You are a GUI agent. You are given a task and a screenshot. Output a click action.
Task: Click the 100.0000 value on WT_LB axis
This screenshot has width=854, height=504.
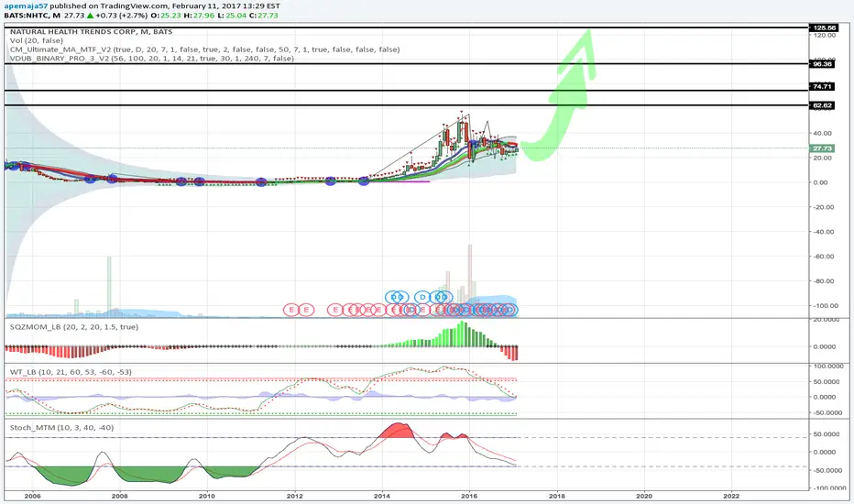[828, 367]
